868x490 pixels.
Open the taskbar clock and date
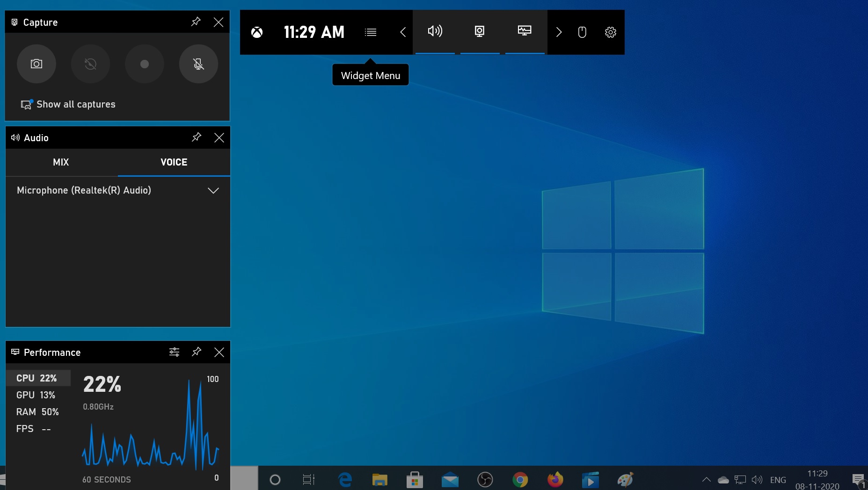coord(817,480)
